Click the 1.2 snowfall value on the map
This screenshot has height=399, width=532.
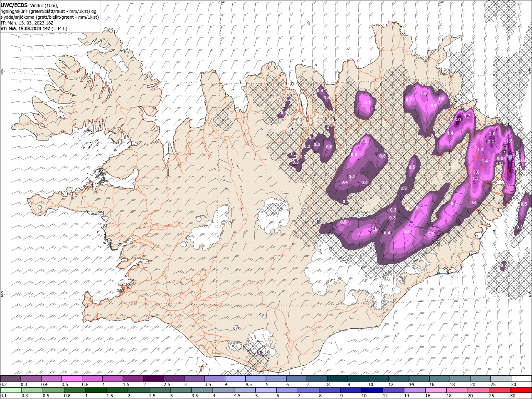[x=364, y=142]
